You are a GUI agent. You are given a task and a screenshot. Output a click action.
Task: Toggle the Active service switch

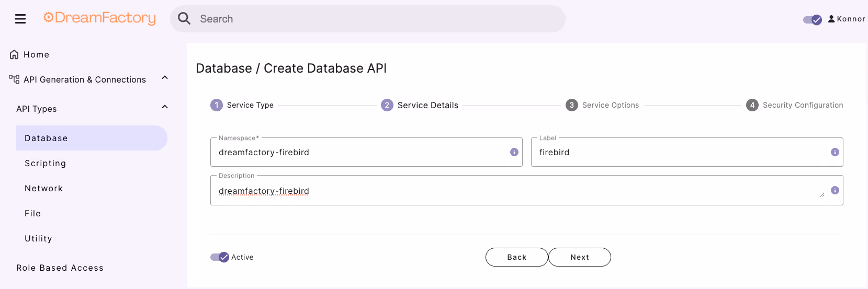point(220,257)
